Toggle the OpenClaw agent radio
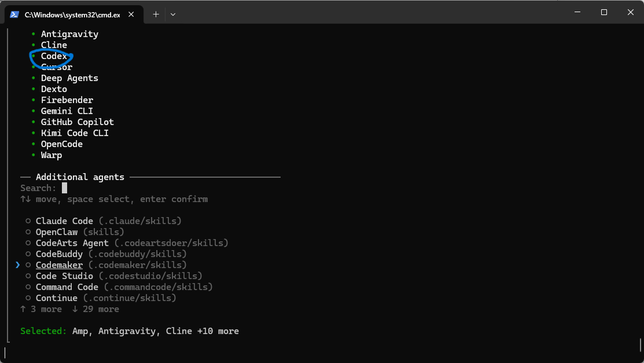644x363 pixels. coord(28,232)
